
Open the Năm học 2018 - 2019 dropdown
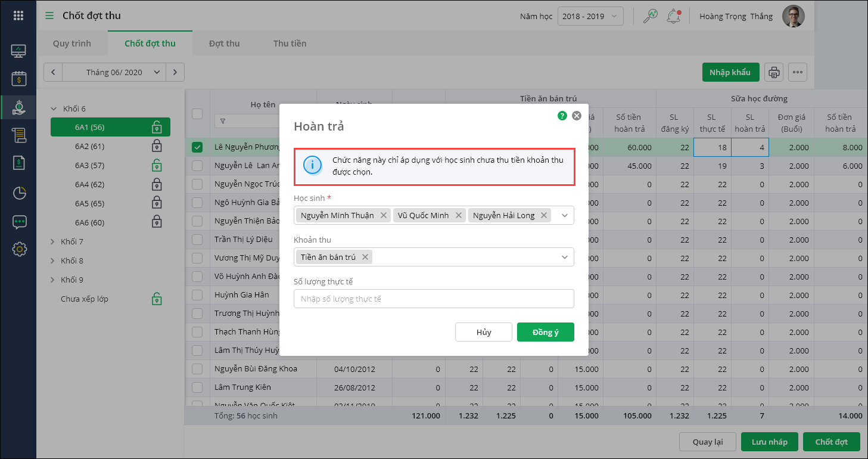click(590, 16)
